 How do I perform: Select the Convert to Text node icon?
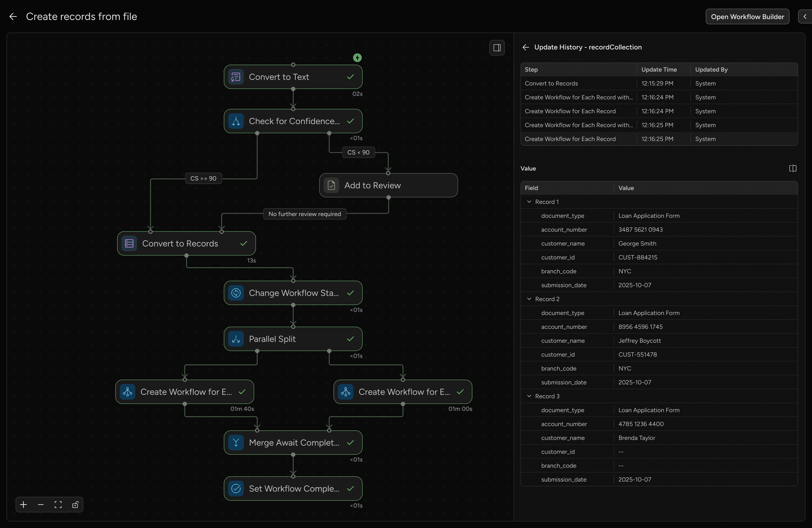coord(236,77)
